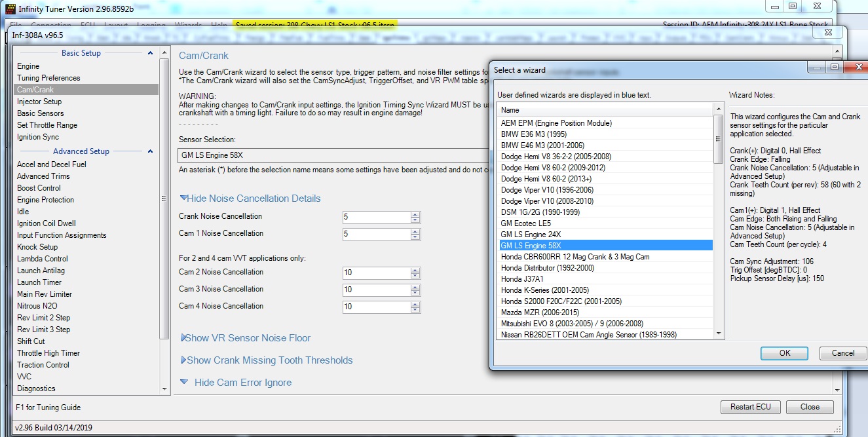Open Basic Sensors page

tap(41, 113)
